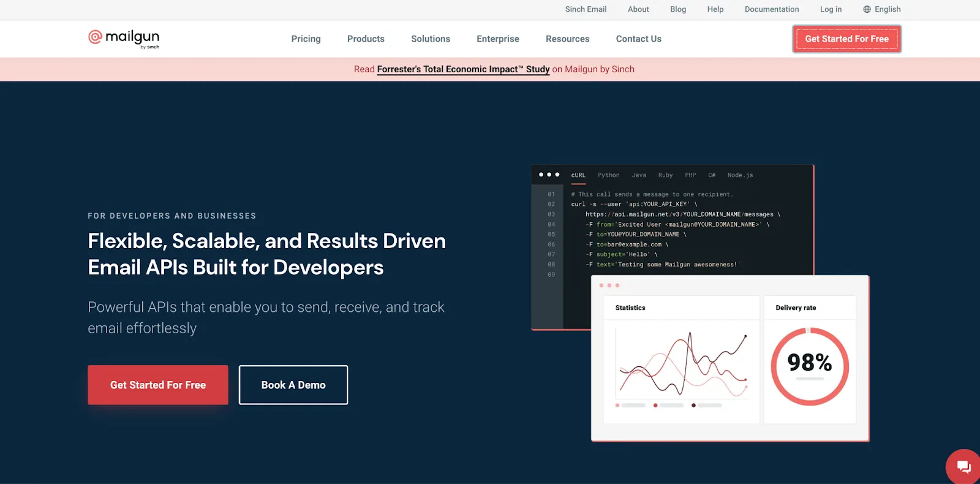980x484 pixels.
Task: Click the hero Get Started For Free button
Action: [x=158, y=385]
